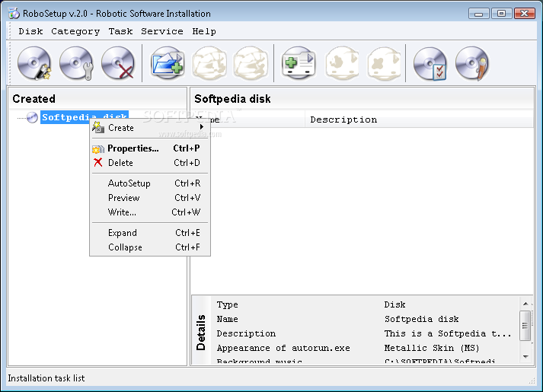The image size is (543, 392).
Task: Open the Disk menu
Action: (x=30, y=31)
